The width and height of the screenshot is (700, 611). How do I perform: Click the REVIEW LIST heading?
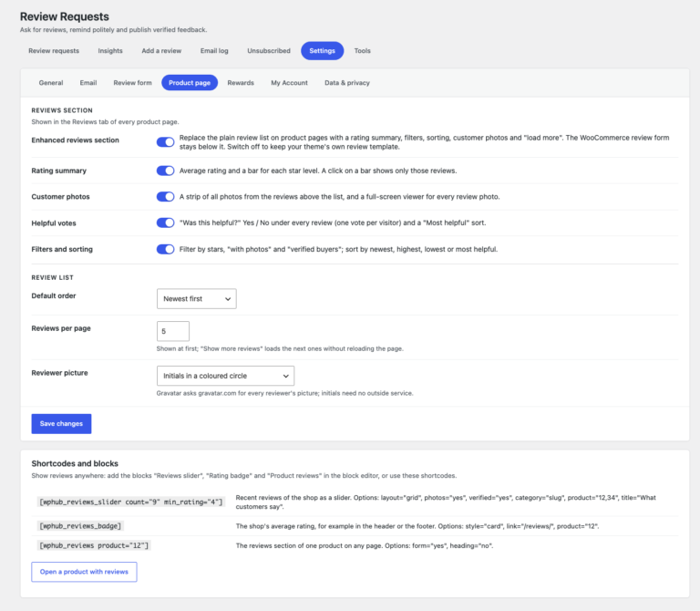tap(52, 277)
